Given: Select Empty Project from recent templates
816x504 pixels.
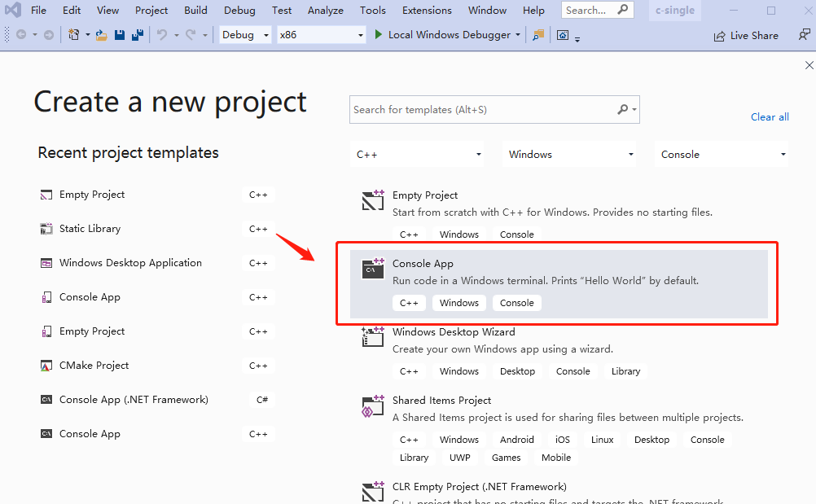Looking at the screenshot, I should click(x=91, y=195).
